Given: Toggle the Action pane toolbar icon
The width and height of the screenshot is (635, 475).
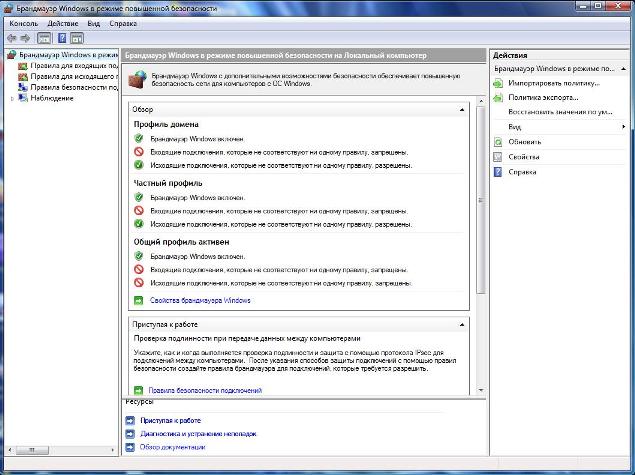Looking at the screenshot, I should [x=77, y=38].
